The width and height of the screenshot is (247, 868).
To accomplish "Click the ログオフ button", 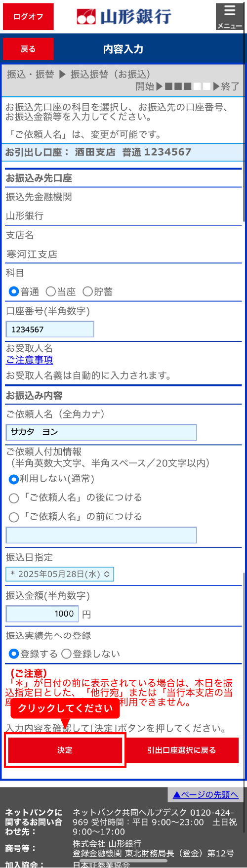I will coord(28,17).
